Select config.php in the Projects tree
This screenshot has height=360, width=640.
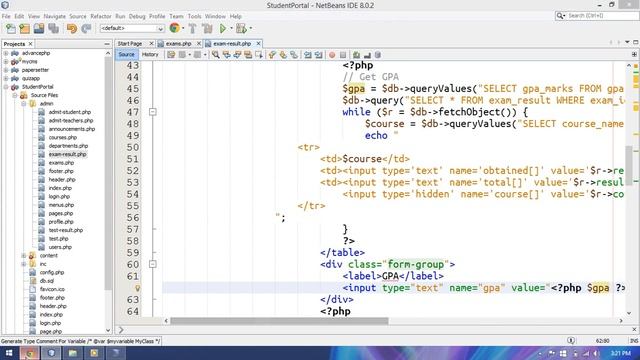click(52, 272)
